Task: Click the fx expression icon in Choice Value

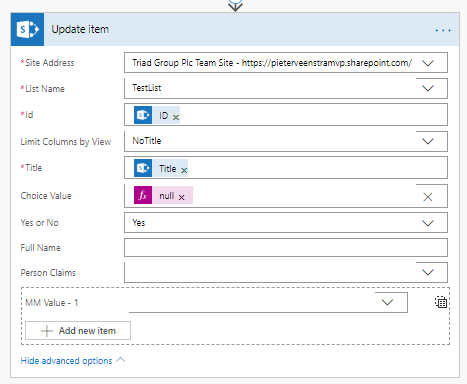Action: 143,195
